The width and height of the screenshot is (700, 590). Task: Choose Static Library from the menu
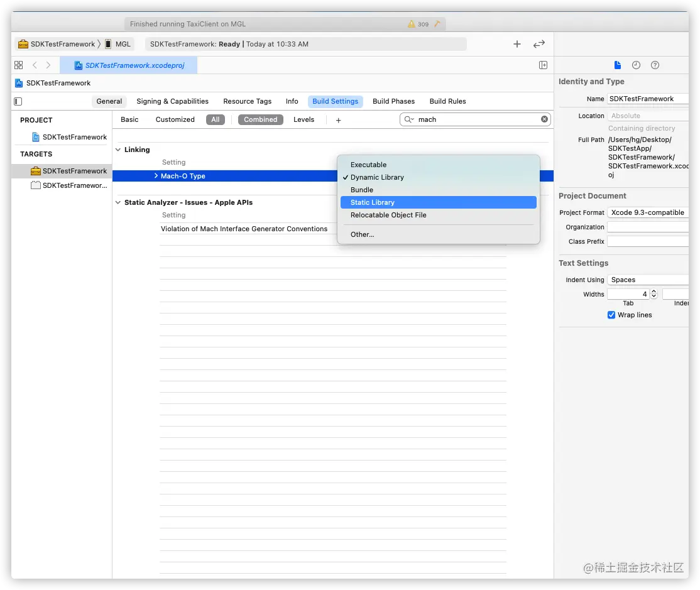[438, 202]
